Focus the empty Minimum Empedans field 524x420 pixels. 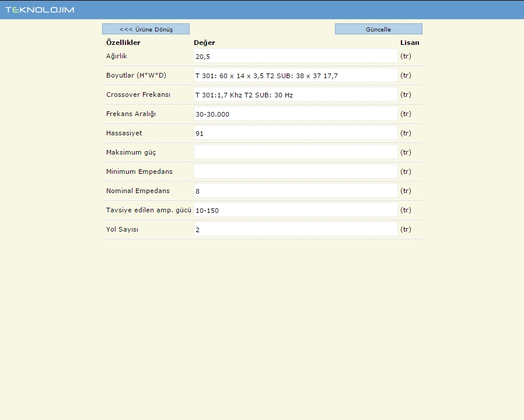point(295,171)
